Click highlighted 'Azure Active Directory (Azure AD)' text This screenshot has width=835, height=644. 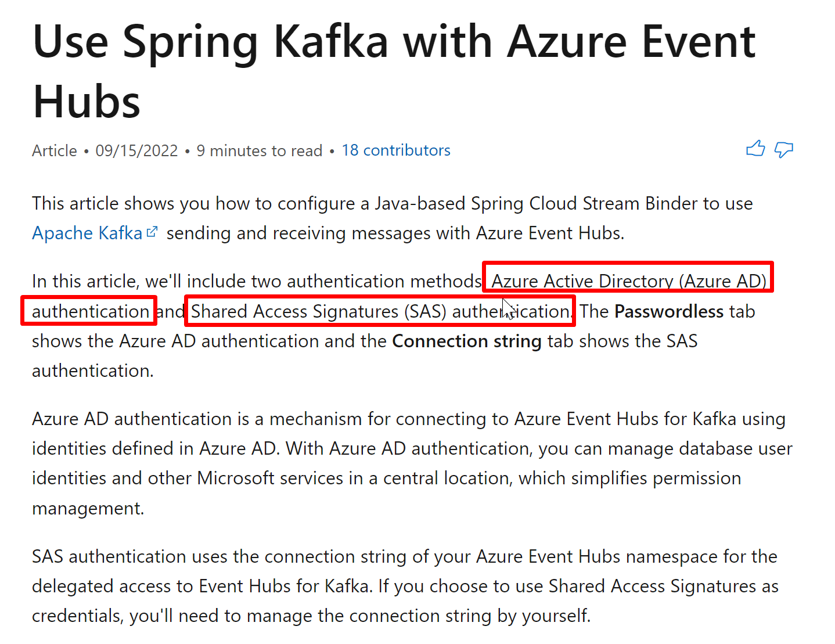pyautogui.click(x=629, y=281)
